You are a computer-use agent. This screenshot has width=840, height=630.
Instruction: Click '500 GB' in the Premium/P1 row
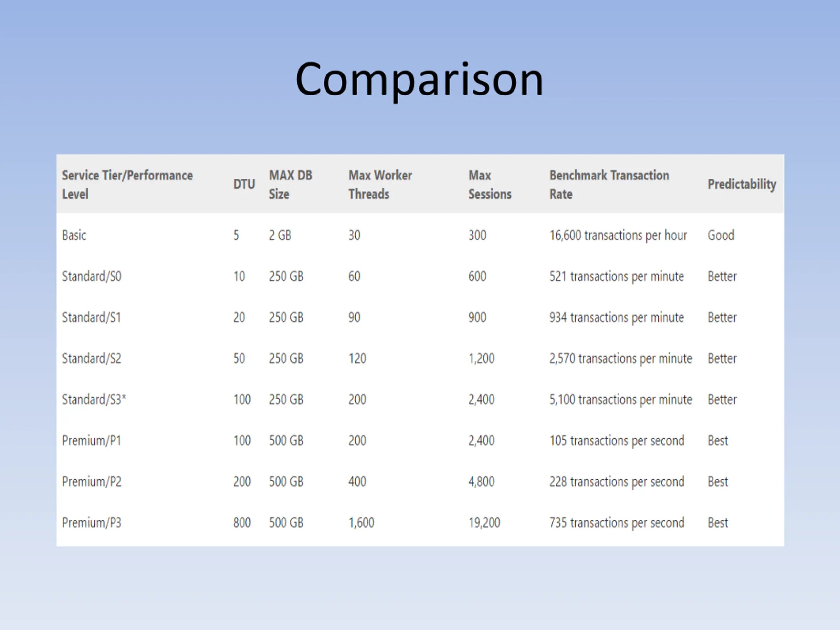point(286,440)
